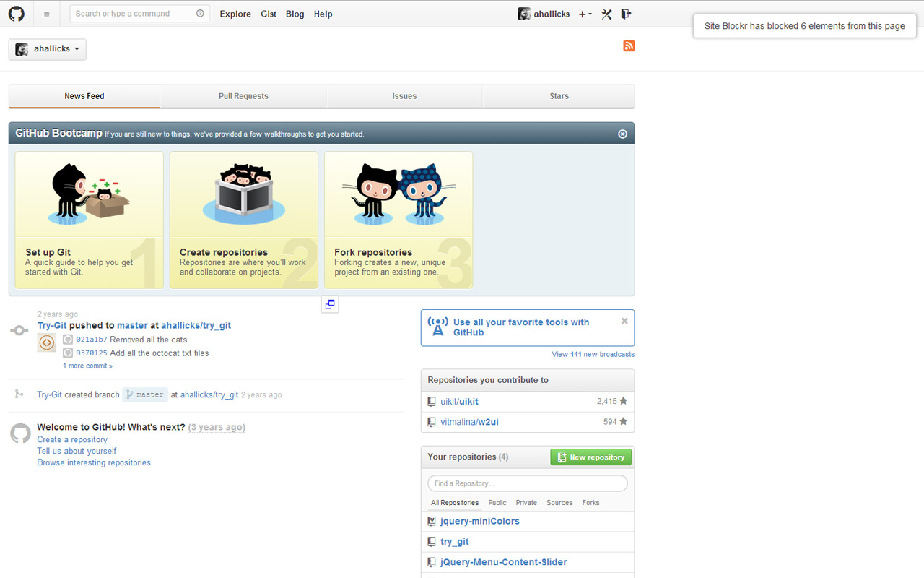Click the star icon next to 2,415

coord(623,401)
